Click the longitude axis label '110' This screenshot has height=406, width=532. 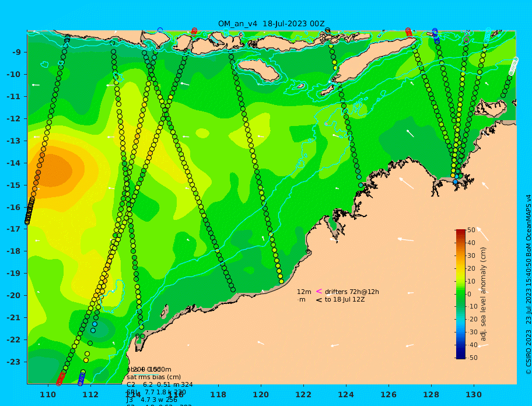pyautogui.click(x=48, y=394)
